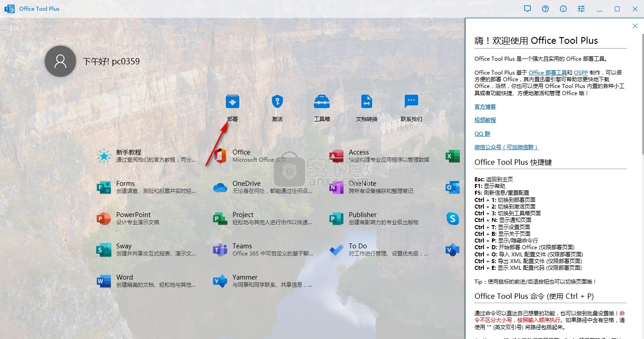This screenshot has width=644, height=339.
Task: Click the Teams title text
Action: [x=242, y=246]
